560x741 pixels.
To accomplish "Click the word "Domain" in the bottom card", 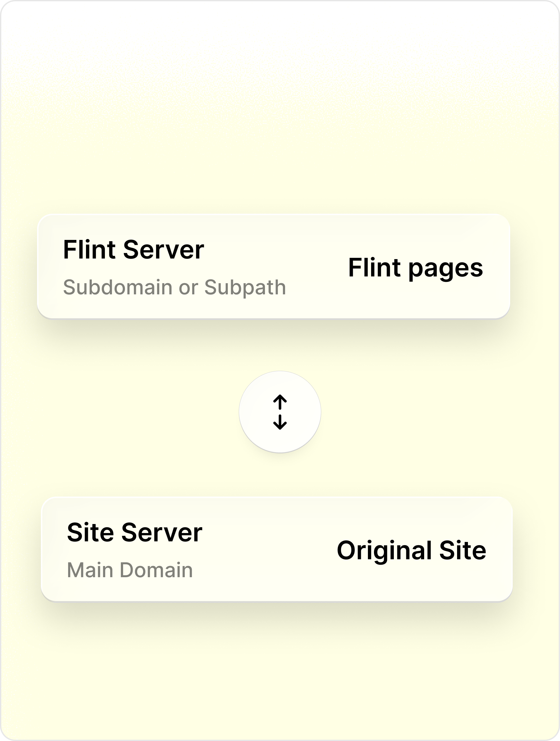I will [x=156, y=570].
